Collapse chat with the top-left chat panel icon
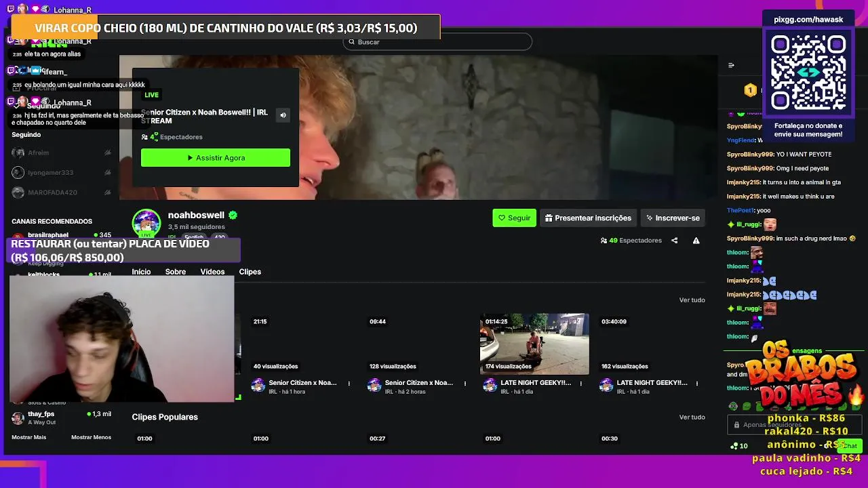 click(731, 66)
